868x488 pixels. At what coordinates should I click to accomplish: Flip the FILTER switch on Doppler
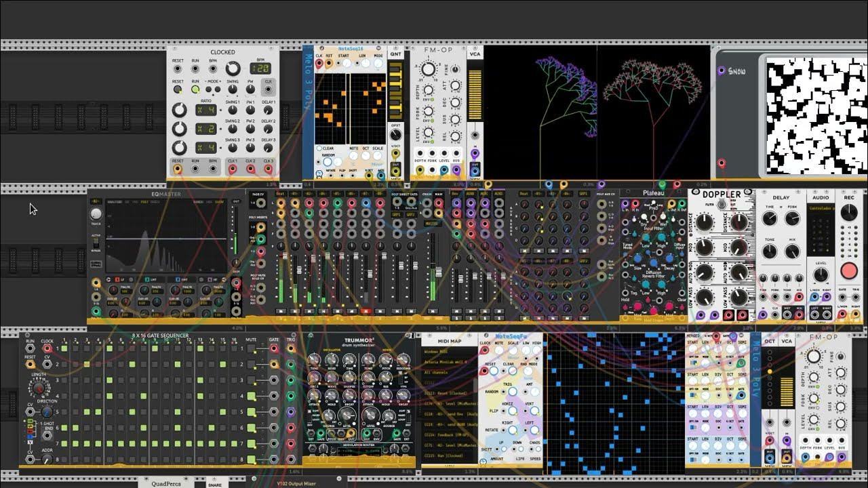[722, 205]
